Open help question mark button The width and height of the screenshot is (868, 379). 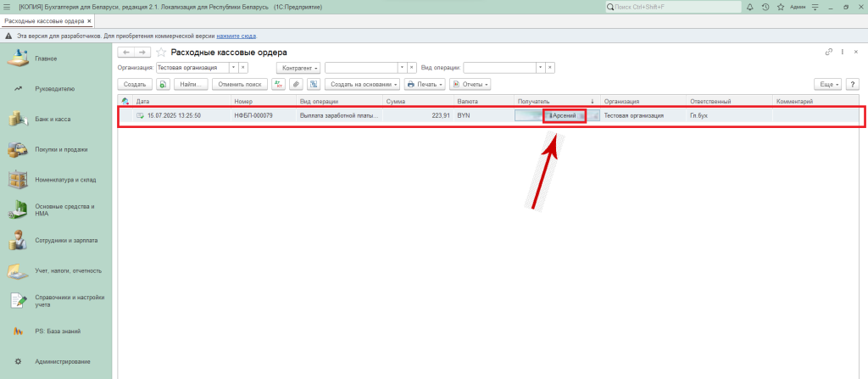[x=853, y=84]
